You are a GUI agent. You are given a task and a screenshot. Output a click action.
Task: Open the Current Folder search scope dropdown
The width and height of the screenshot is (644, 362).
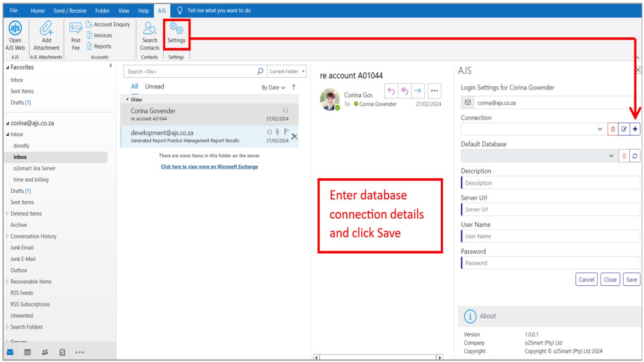[x=287, y=72]
